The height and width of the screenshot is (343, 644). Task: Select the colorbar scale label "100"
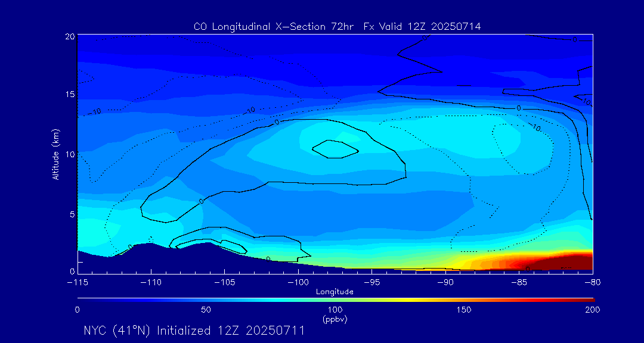click(335, 310)
